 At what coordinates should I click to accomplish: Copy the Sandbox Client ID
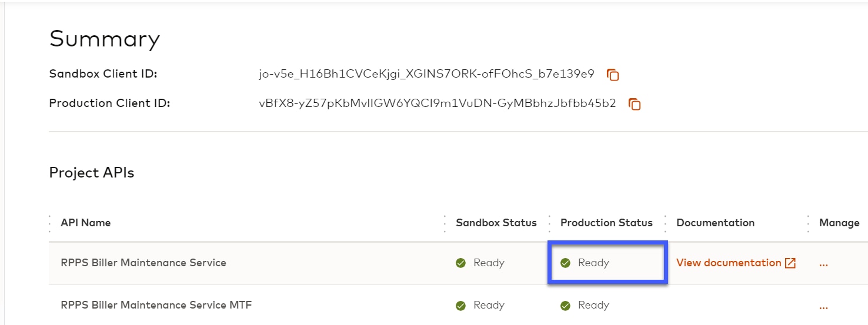tap(613, 75)
